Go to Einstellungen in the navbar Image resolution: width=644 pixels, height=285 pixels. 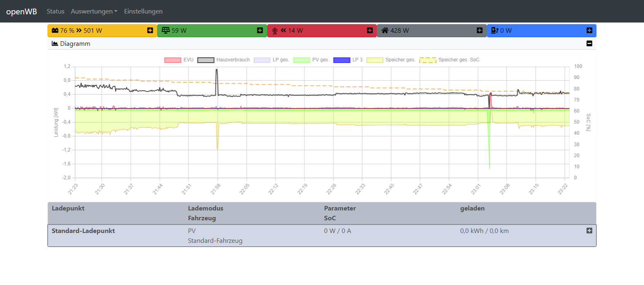click(x=143, y=11)
